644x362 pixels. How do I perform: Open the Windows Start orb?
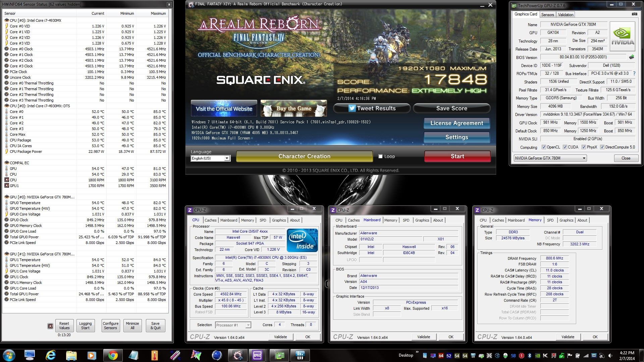tap(9, 355)
